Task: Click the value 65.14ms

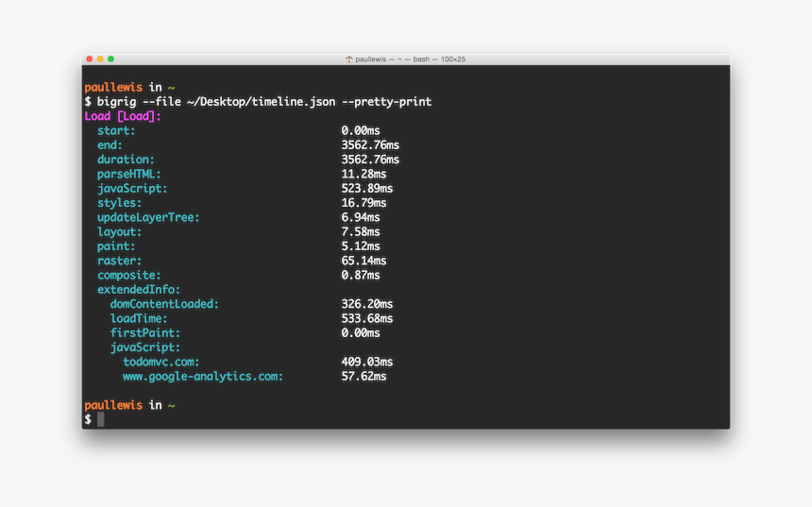Action: point(364,261)
